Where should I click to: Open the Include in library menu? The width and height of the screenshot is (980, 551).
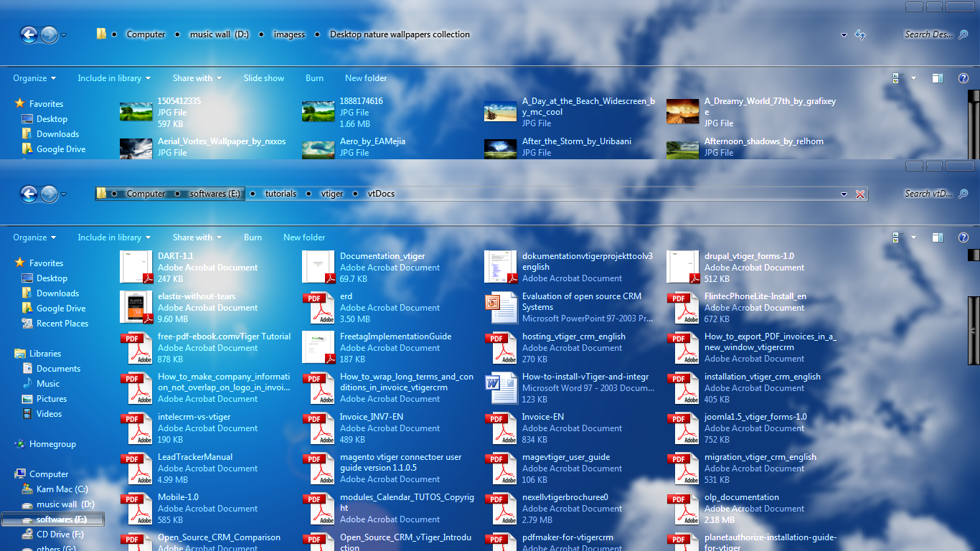click(113, 237)
